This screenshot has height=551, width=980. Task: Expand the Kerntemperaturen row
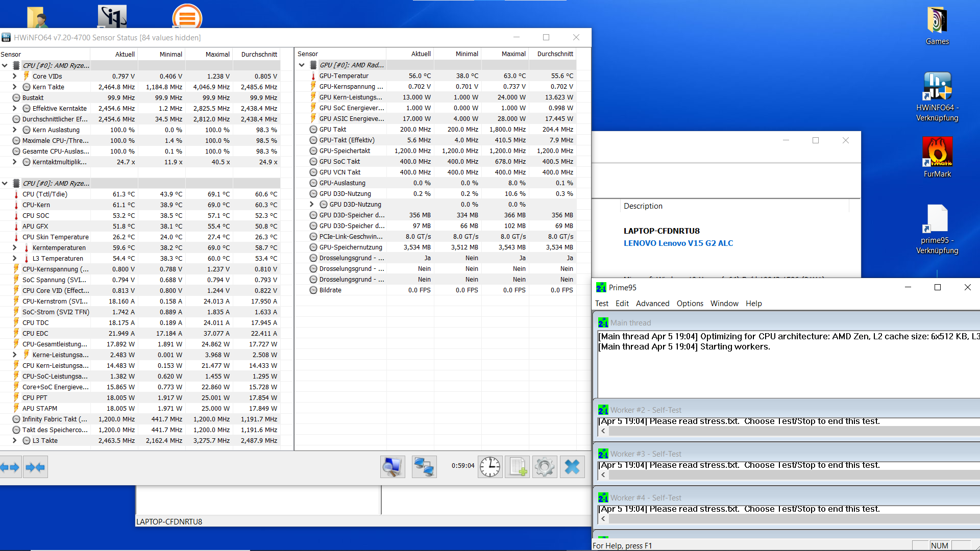pyautogui.click(x=15, y=247)
